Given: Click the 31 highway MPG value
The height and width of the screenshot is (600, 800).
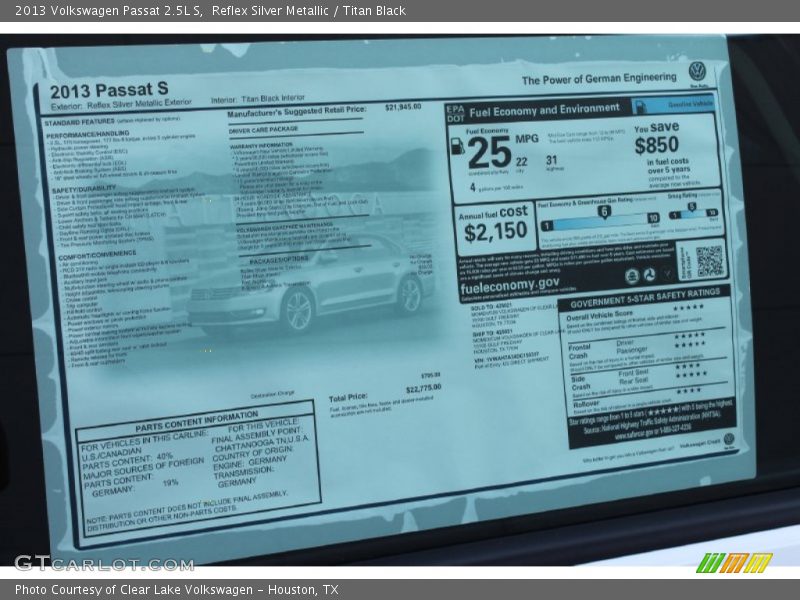Looking at the screenshot, I should click(x=551, y=160).
